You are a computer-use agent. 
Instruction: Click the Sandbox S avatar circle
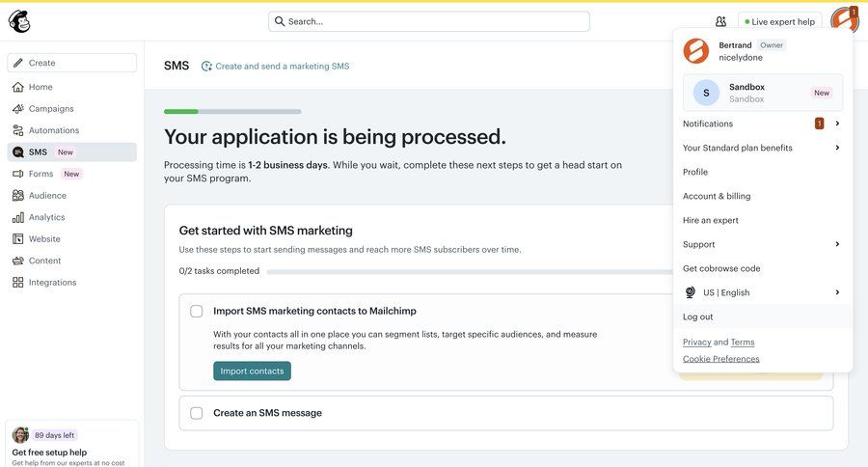click(x=706, y=93)
